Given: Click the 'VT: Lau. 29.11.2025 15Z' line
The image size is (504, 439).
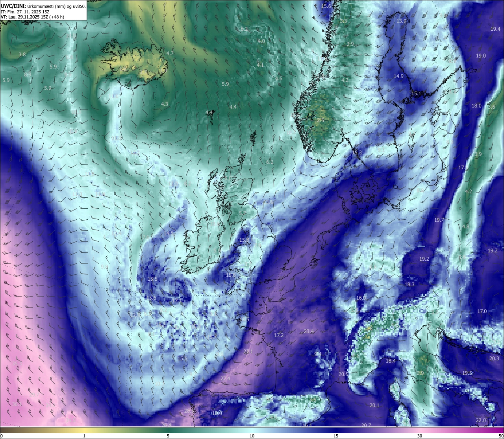Looking at the screenshot, I should coord(24,17).
